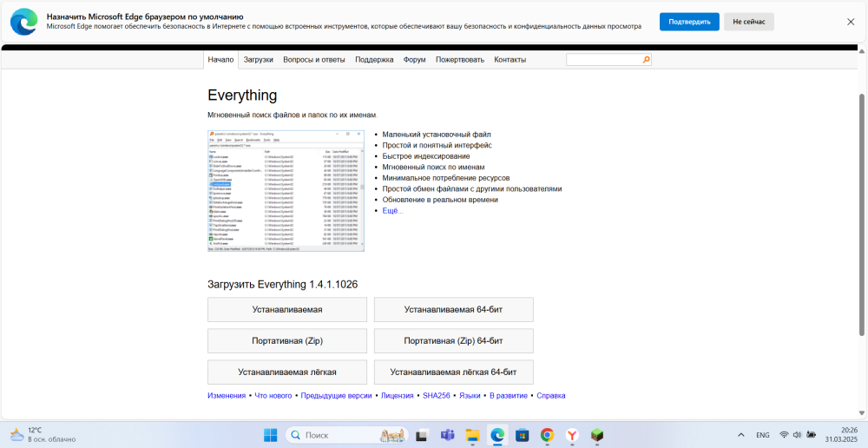Open Windows Start menu icon

[271, 435]
